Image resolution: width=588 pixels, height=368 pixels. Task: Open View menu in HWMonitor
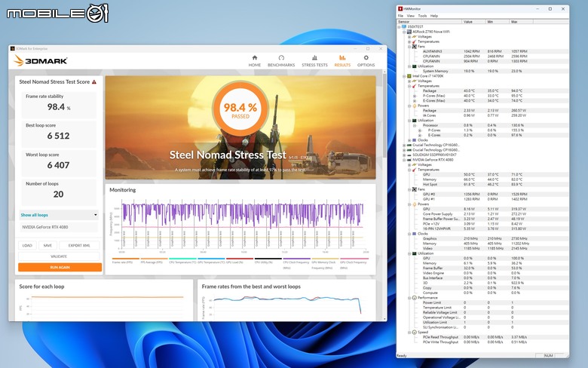point(411,16)
